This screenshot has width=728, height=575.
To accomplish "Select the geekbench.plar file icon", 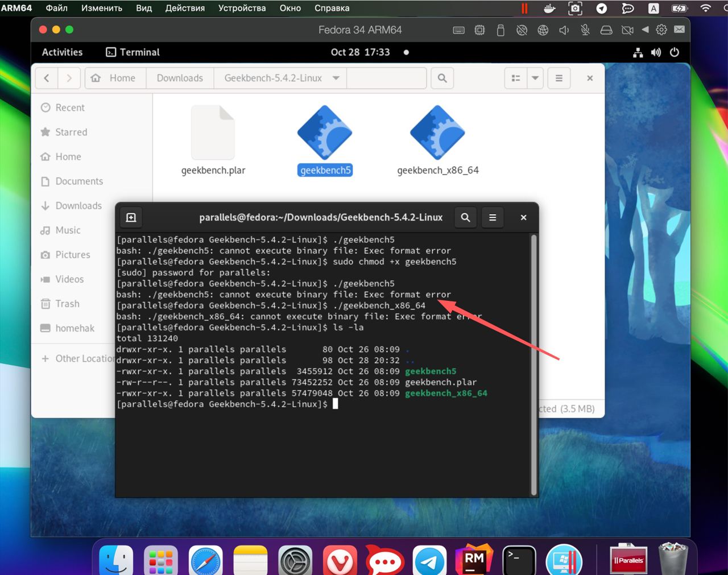I will (213, 133).
